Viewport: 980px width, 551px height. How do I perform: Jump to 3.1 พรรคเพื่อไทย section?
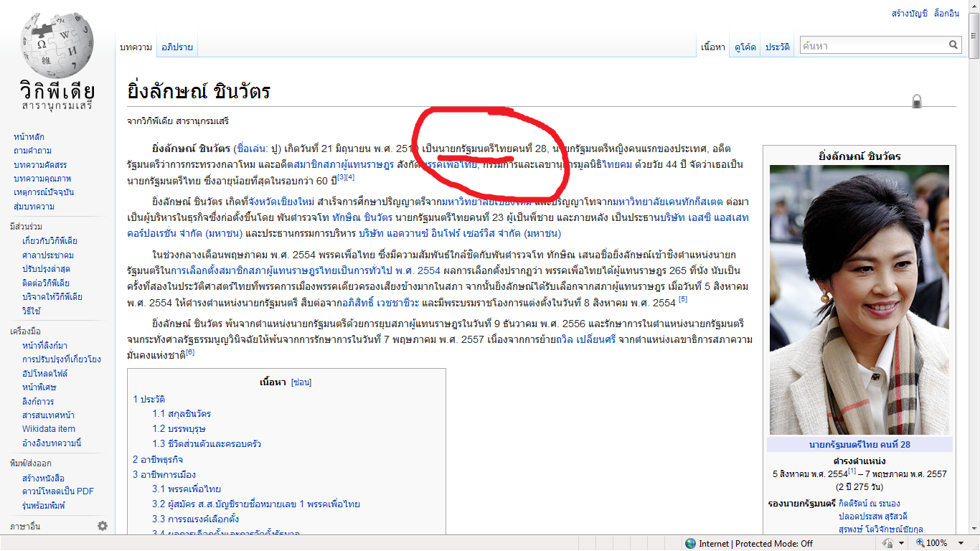click(x=187, y=489)
